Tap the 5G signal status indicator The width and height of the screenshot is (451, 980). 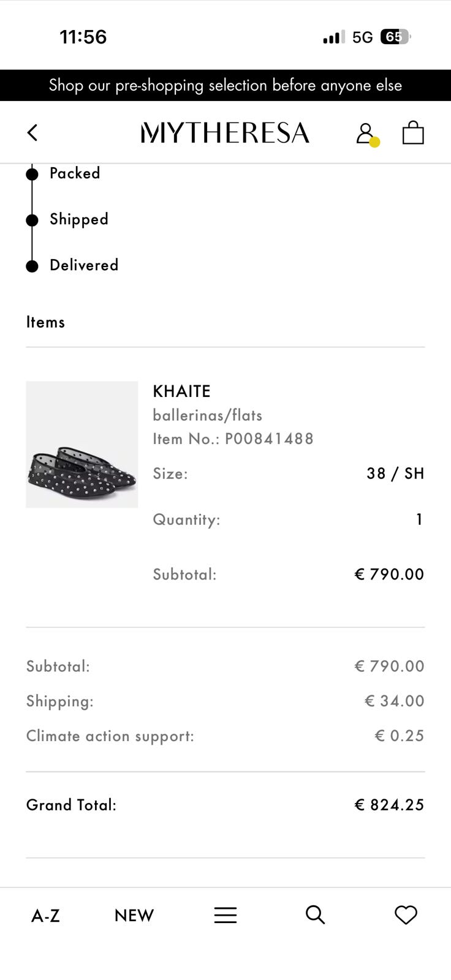363,37
